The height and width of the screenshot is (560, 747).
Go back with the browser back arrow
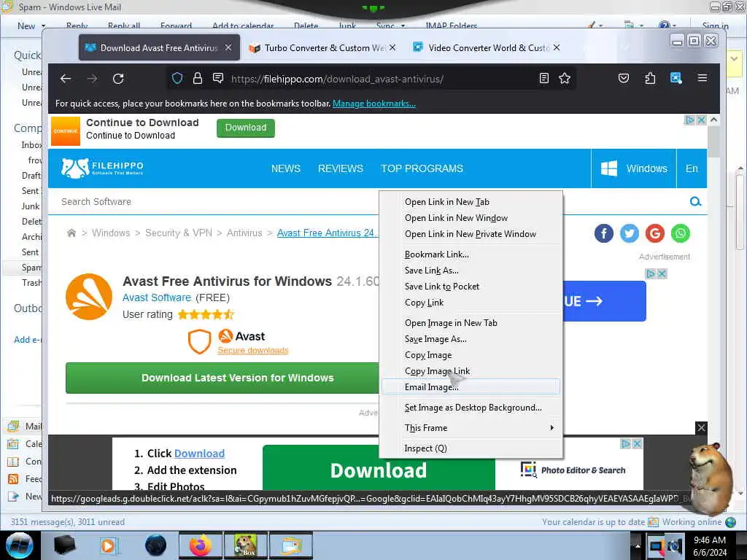[66, 79]
